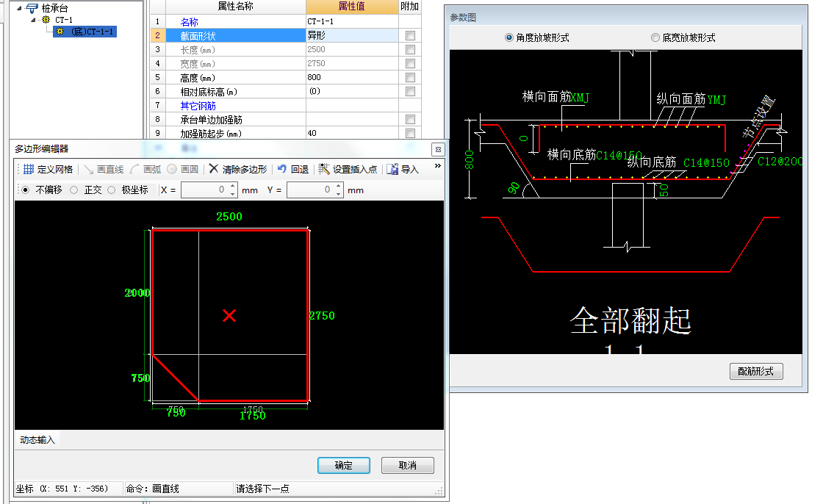Click the Cancel (取消) button
The width and height of the screenshot is (823, 504).
click(407, 465)
